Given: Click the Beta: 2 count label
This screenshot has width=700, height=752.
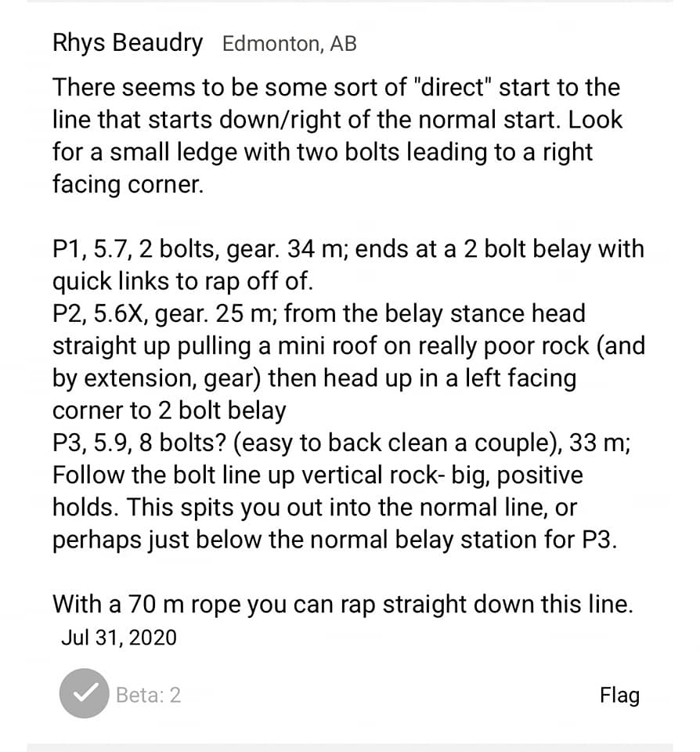Looking at the screenshot, I should click(x=149, y=695).
